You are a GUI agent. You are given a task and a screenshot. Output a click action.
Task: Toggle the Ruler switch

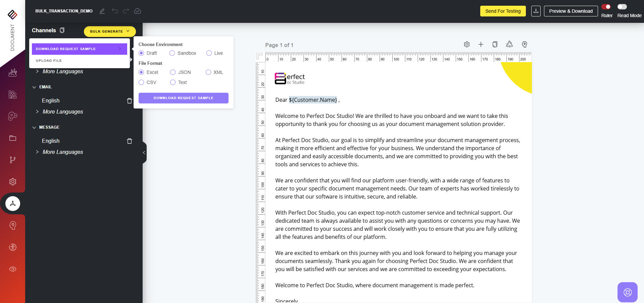[x=606, y=7]
